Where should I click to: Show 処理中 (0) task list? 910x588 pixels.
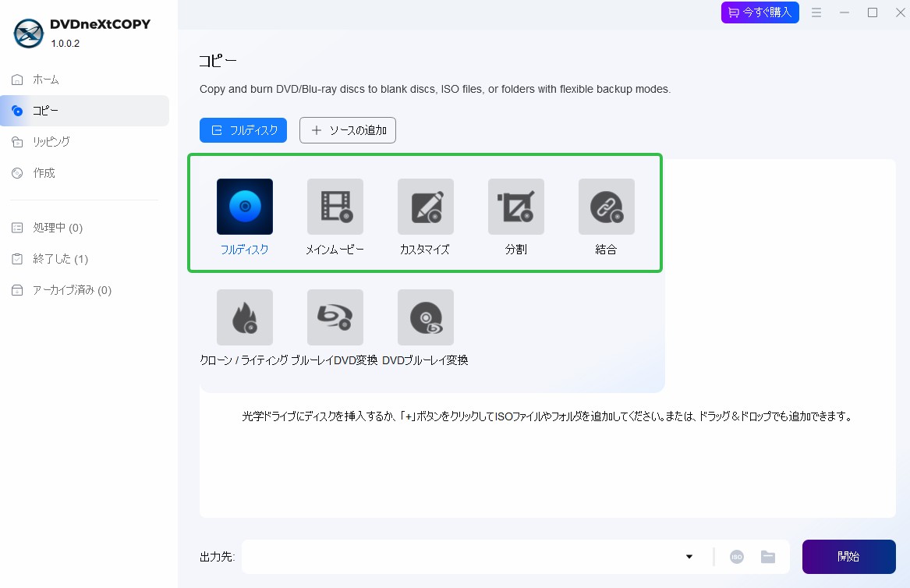[85, 228]
